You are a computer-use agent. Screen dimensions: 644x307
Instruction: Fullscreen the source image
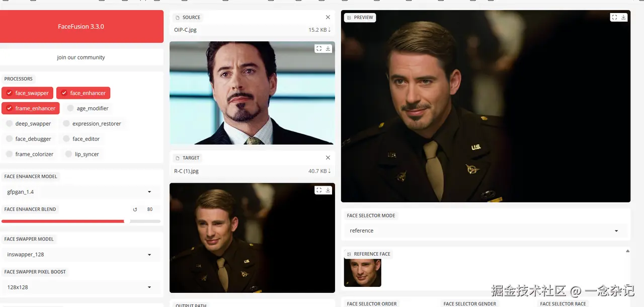coord(319,48)
